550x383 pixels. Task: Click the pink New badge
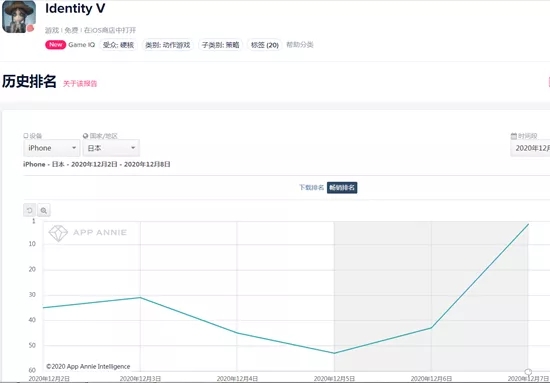coord(55,45)
